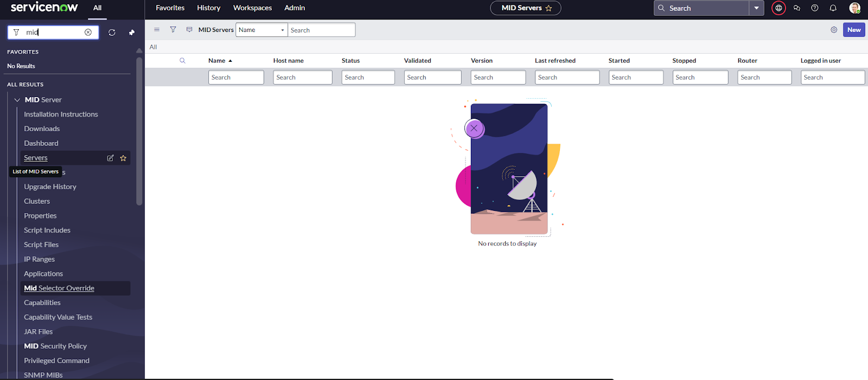Edit the Servers module with pencil icon

coord(110,158)
